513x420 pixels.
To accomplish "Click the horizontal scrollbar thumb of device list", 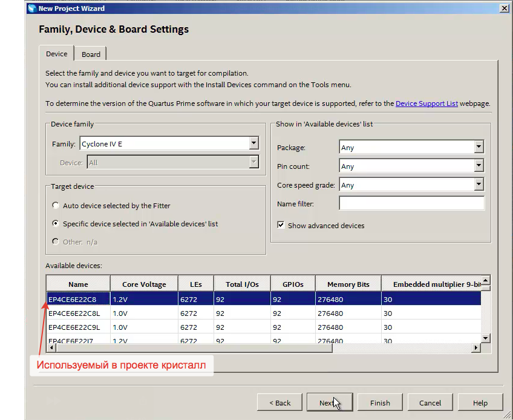I will (x=194, y=347).
